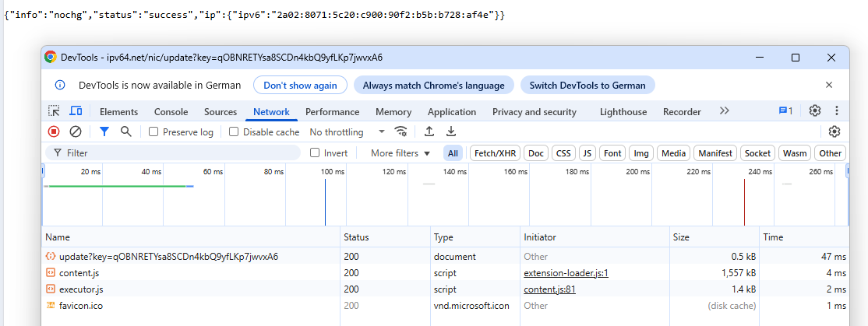
Task: Select the All request type filter
Action: [453, 153]
